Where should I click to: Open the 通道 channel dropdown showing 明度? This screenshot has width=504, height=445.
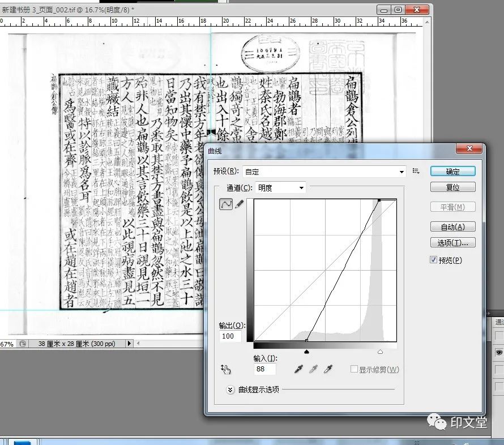[x=281, y=187]
